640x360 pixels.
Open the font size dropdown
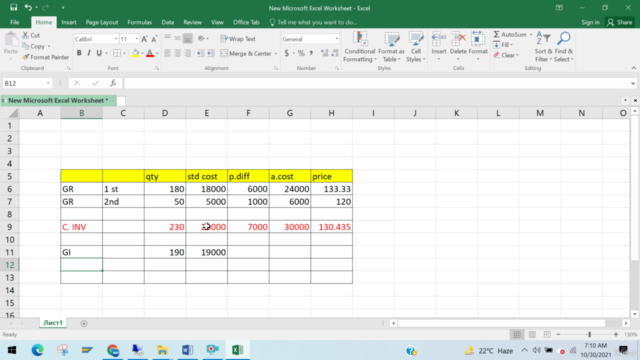(136, 39)
